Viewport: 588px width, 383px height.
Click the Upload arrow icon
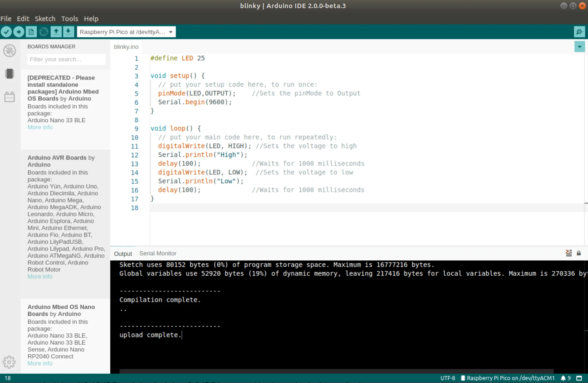19,32
